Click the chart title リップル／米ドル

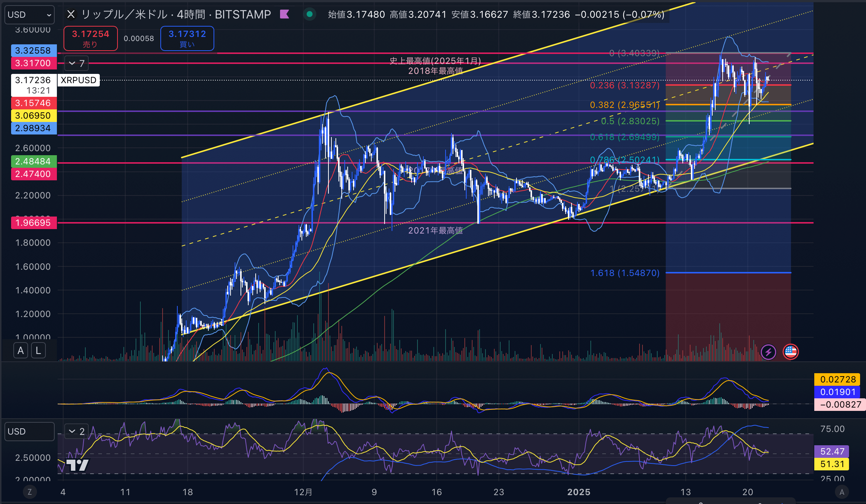click(124, 14)
